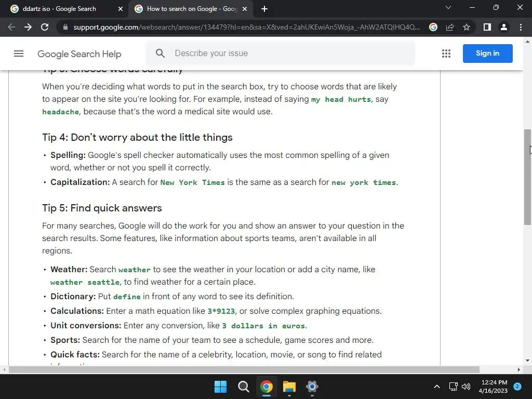Go forward one page
Image resolution: width=532 pixels, height=399 pixels.
point(28,27)
